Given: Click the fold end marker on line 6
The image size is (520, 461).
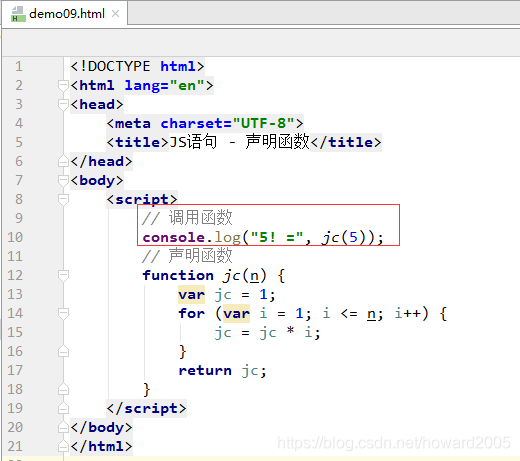Looking at the screenshot, I should pos(63,161).
